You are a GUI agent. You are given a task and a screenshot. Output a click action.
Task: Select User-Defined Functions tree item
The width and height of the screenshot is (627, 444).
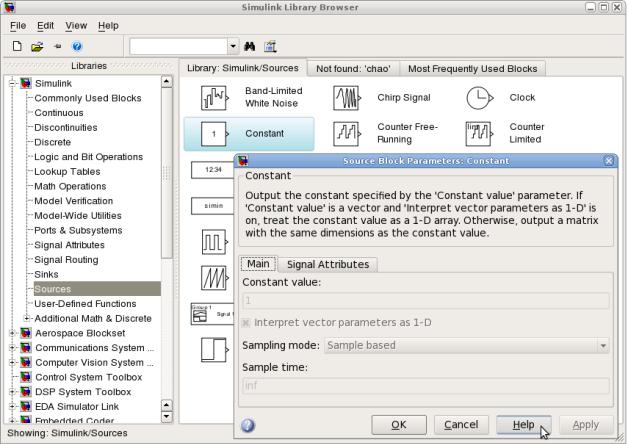85,304
